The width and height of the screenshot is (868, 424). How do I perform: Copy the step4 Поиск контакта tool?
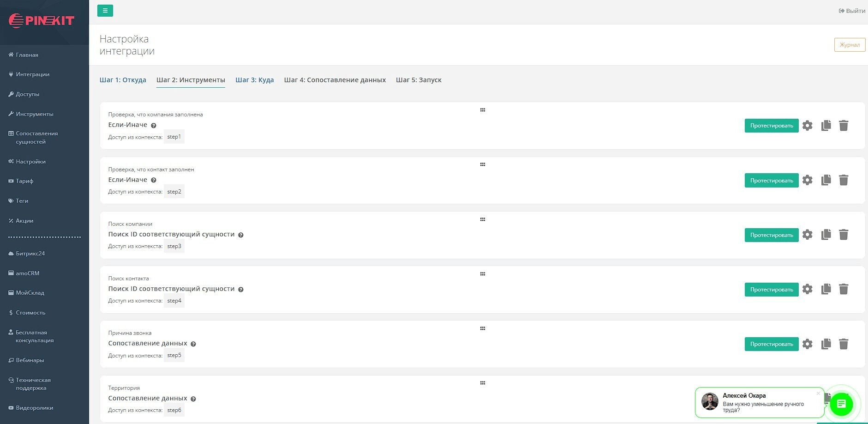[826, 289]
